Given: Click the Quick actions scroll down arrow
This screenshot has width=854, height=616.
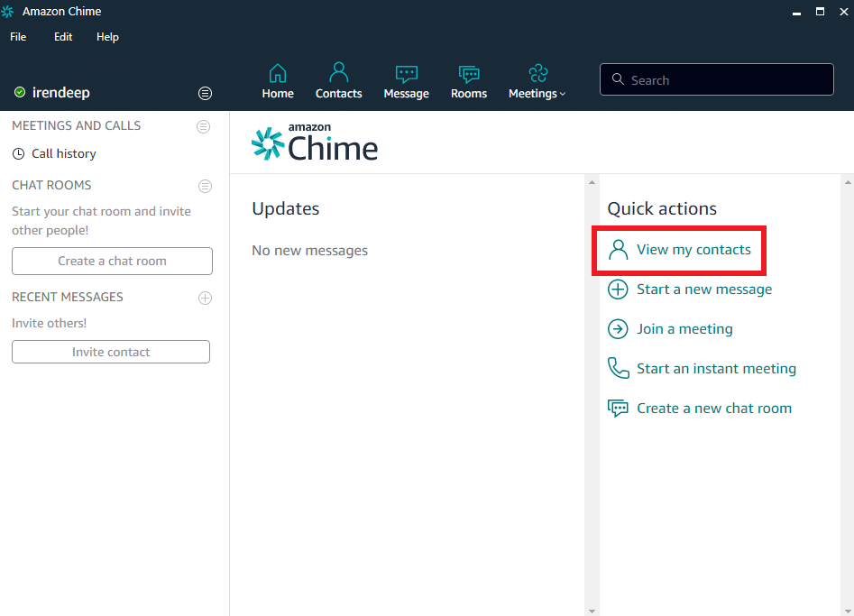Looking at the screenshot, I should coord(848,611).
